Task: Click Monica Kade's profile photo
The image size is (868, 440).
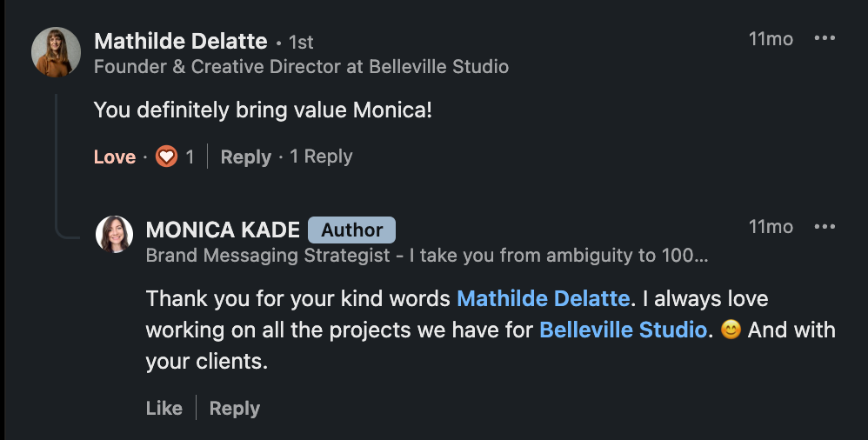Action: tap(115, 235)
